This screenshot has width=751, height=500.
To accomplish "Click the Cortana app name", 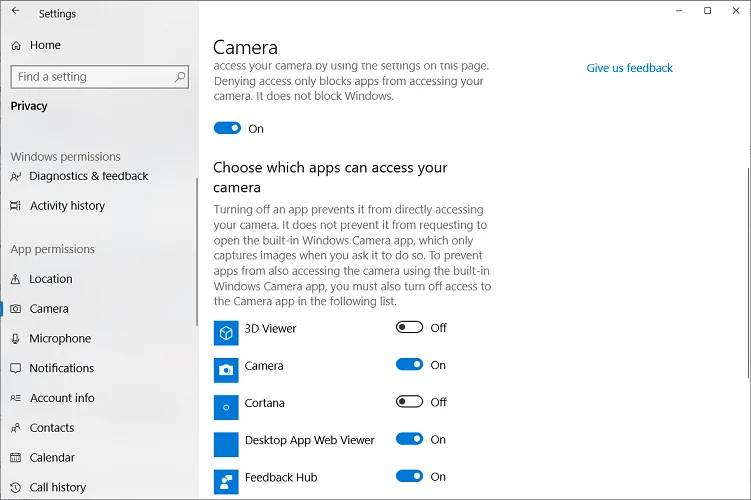I will pos(264,403).
